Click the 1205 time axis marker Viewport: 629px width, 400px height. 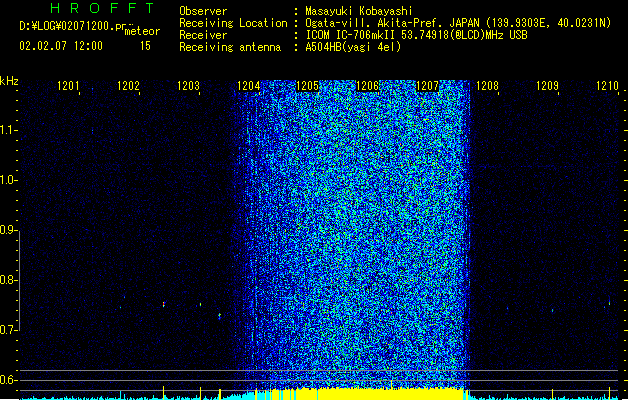(307, 86)
